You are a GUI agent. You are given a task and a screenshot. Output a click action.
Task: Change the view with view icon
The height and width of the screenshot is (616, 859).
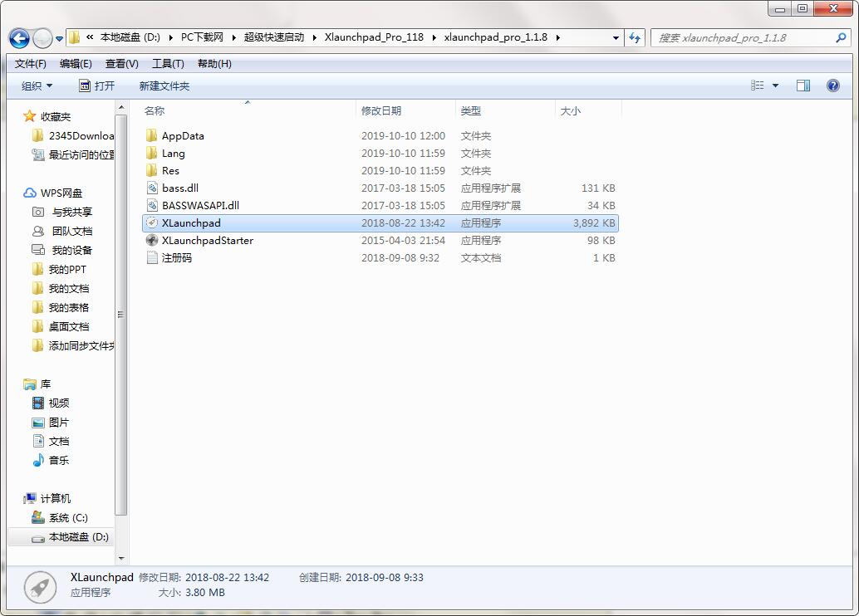click(x=757, y=86)
